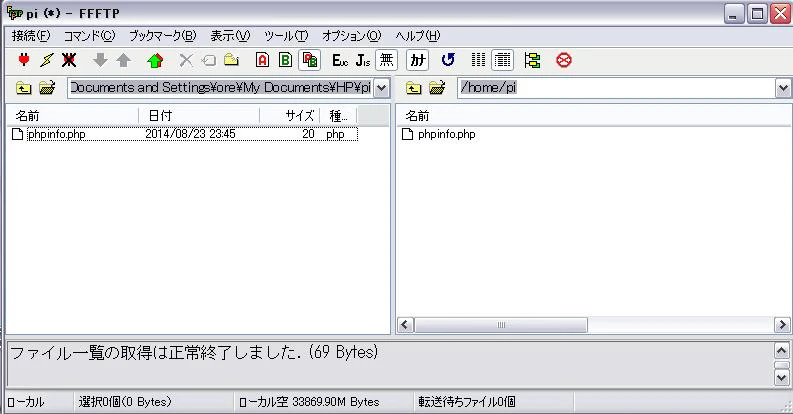Viewport: 793px width, 414px height.
Task: Click the Refresh file list icon
Action: pyautogui.click(x=448, y=60)
